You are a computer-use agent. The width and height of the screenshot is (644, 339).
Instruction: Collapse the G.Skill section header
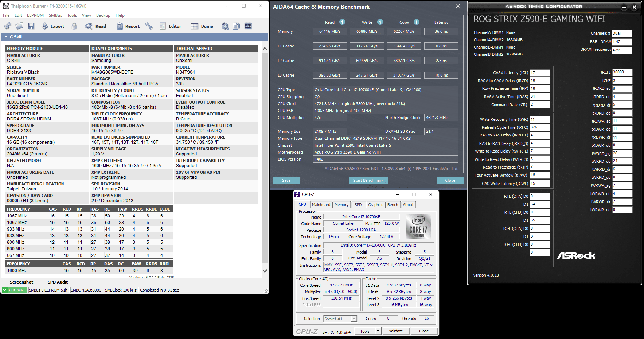[6, 37]
